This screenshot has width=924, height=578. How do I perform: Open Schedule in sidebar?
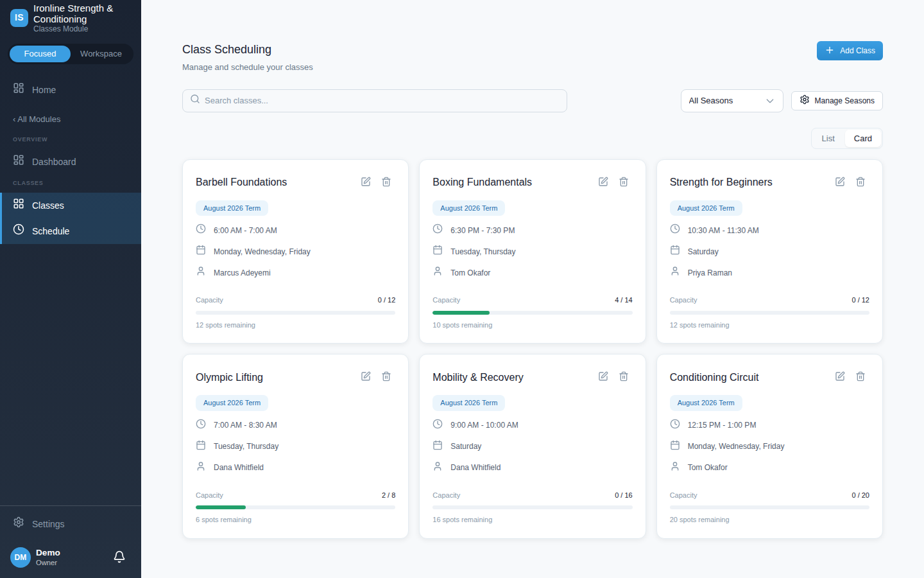(71, 231)
